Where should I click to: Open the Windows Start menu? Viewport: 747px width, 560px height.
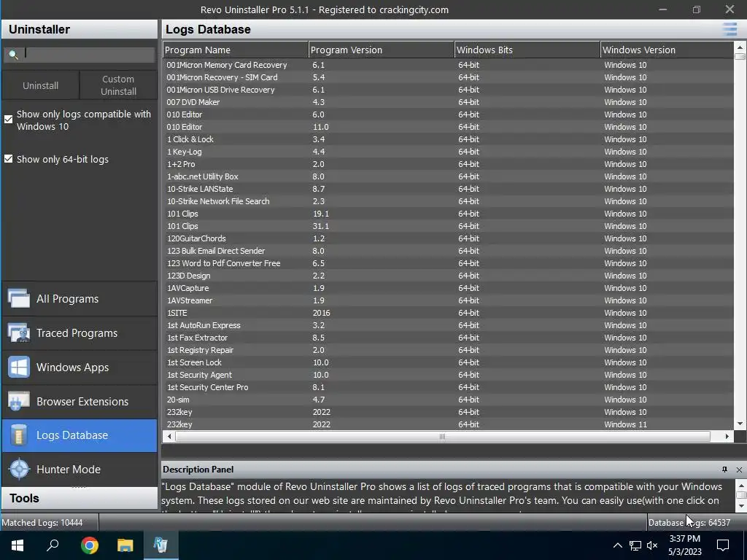[18, 545]
